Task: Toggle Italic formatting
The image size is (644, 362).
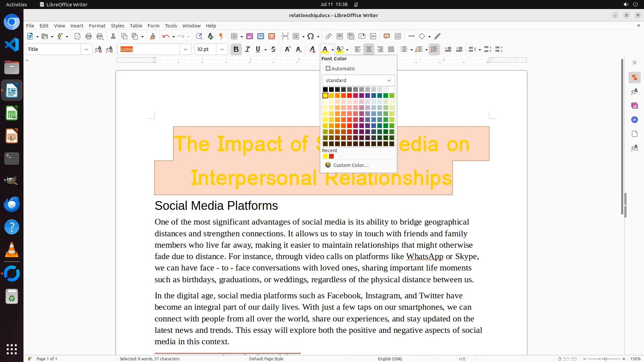Action: 248,49
